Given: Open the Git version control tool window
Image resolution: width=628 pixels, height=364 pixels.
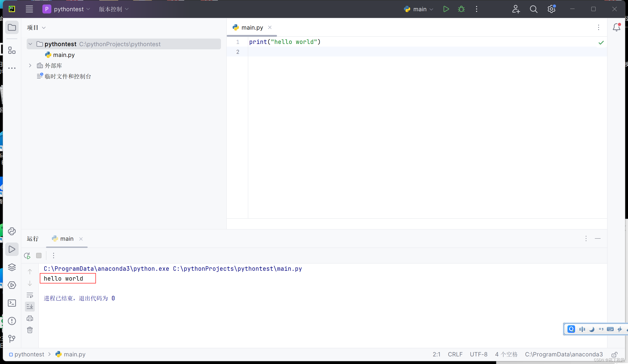Looking at the screenshot, I should [12, 339].
